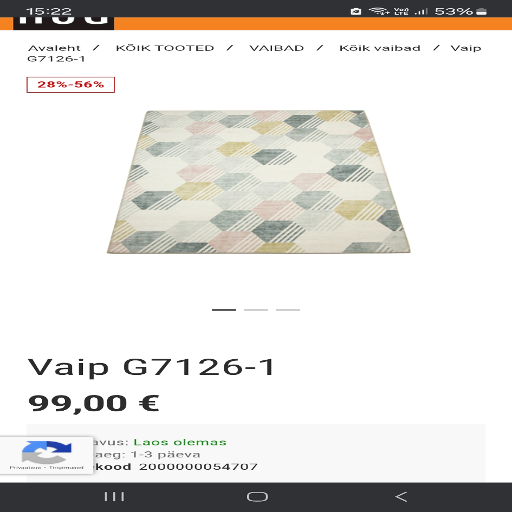The image size is (512, 512).
Task: Select the first image carousel indicator
Action: [224, 310]
